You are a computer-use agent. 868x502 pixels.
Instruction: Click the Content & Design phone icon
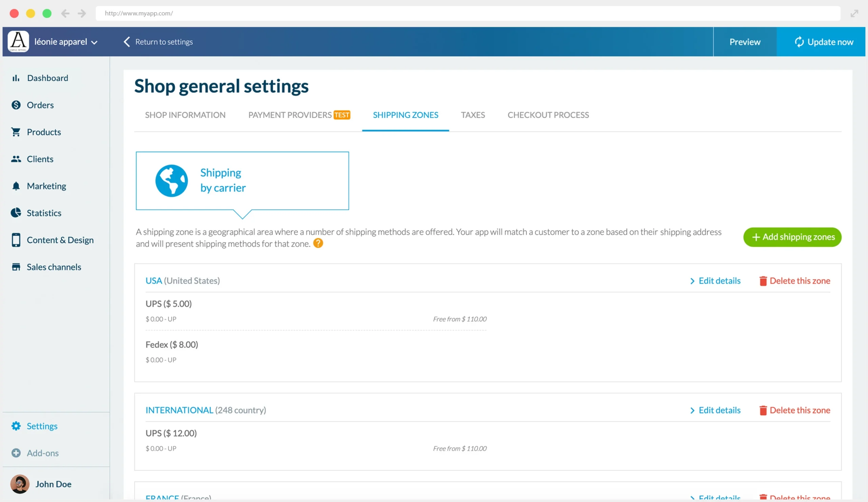point(16,240)
